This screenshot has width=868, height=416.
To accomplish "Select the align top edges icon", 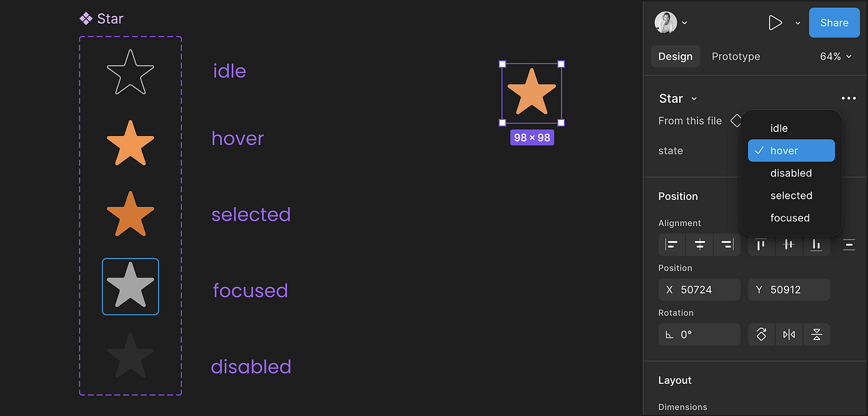I will pos(761,245).
